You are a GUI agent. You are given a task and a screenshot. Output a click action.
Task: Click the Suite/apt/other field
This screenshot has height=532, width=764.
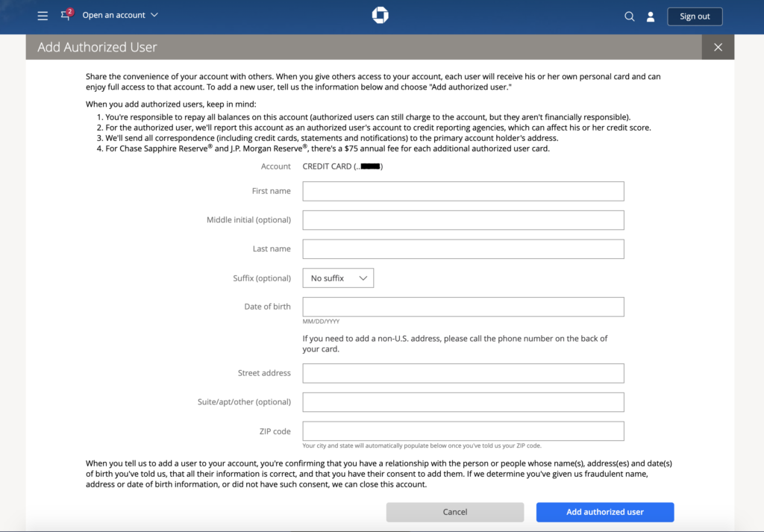(463, 402)
